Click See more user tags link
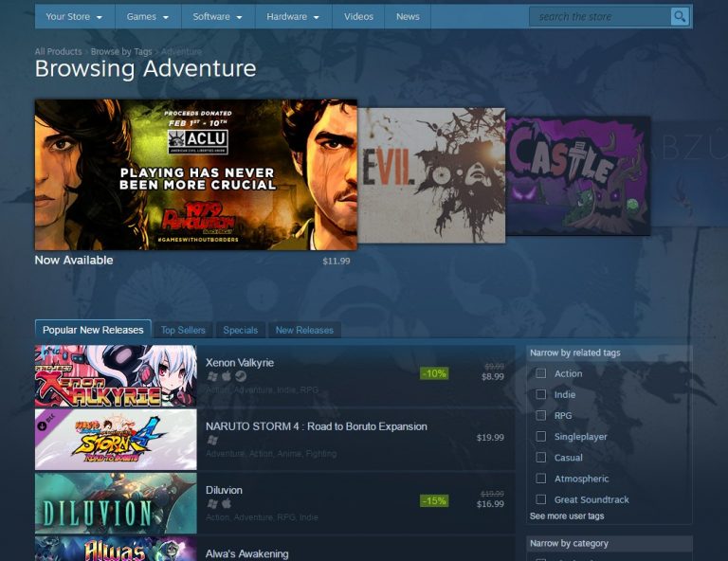Image resolution: width=728 pixels, height=561 pixels. pos(567,516)
